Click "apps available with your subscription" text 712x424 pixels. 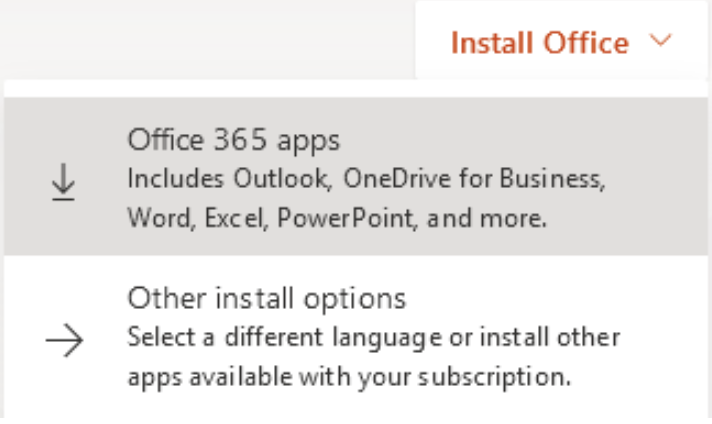coord(348,377)
